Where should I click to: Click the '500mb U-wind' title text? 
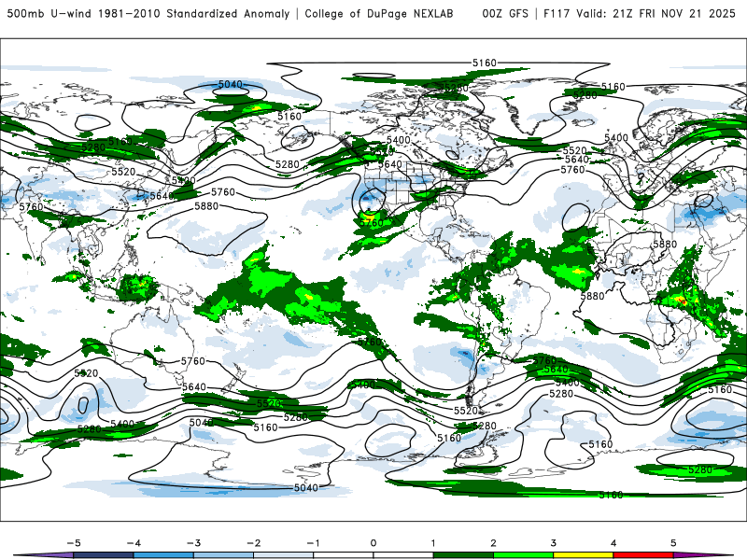point(49,13)
